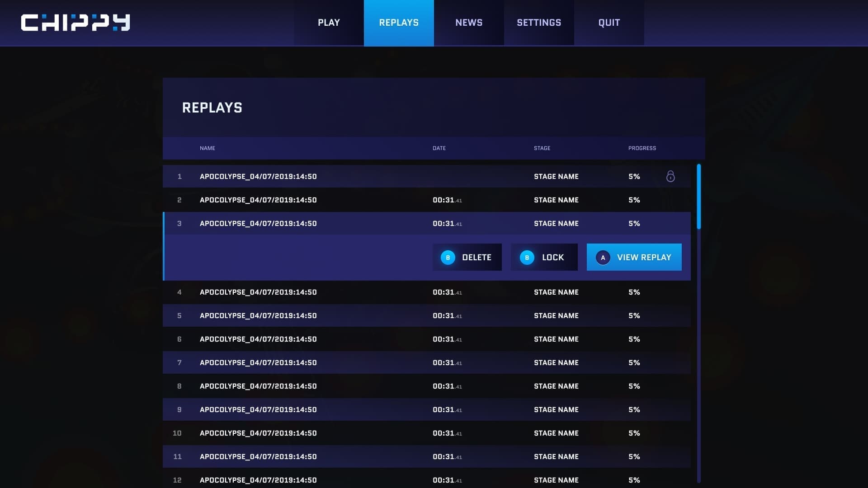Click the 00:31 time in row 4
This screenshot has height=488, width=868.
(x=447, y=292)
